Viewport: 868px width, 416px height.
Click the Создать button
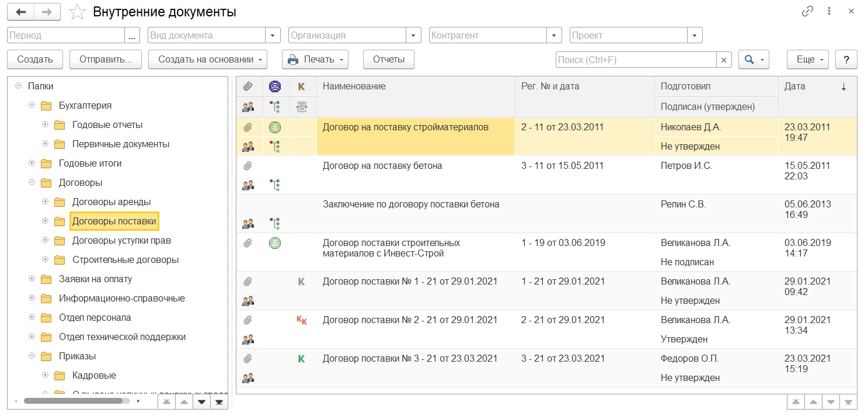coord(35,60)
